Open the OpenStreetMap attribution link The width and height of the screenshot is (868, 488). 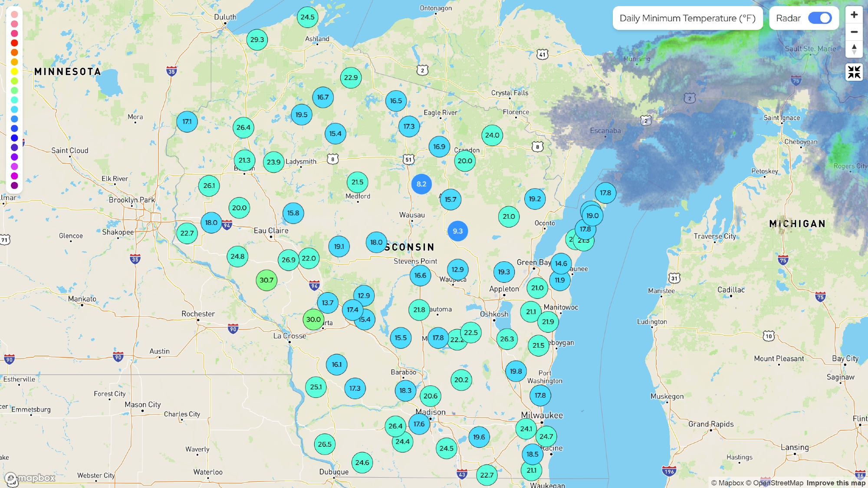774,483
